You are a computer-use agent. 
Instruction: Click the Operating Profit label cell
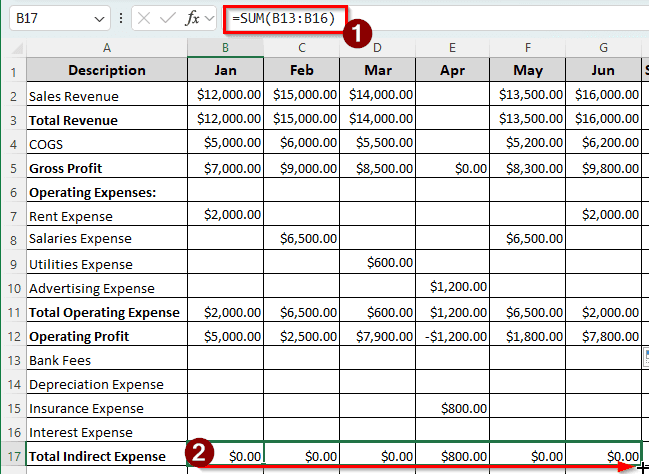point(107,334)
